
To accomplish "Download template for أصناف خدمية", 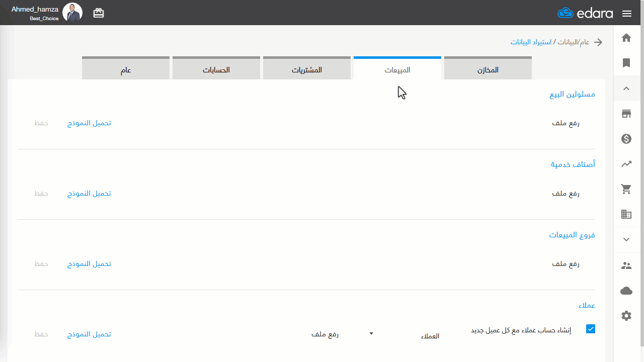I will pos(90,194).
